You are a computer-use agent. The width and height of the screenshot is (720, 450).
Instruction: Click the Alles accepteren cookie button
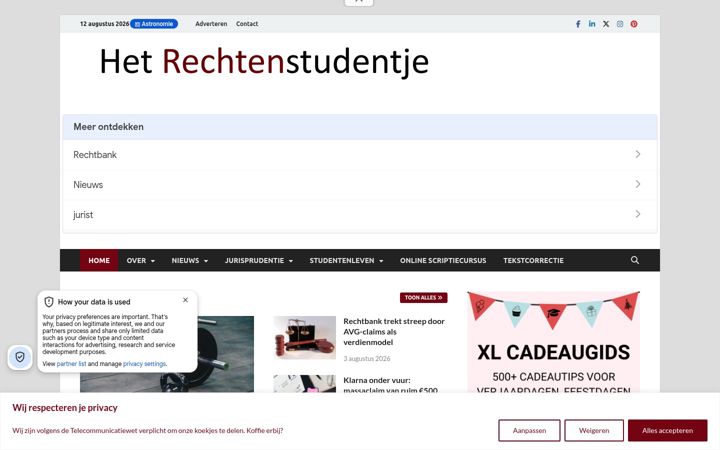coord(668,431)
